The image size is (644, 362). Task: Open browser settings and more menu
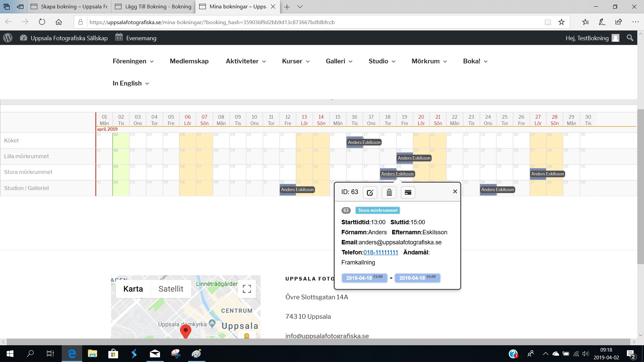click(x=635, y=22)
